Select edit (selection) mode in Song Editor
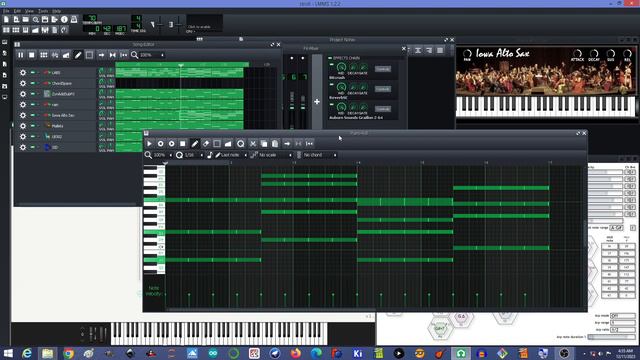 coord(89,55)
